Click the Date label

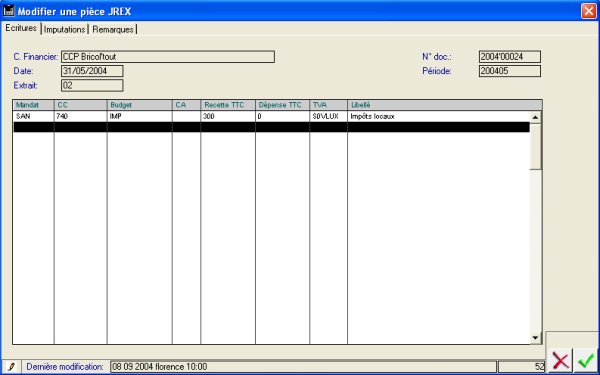[x=24, y=71]
